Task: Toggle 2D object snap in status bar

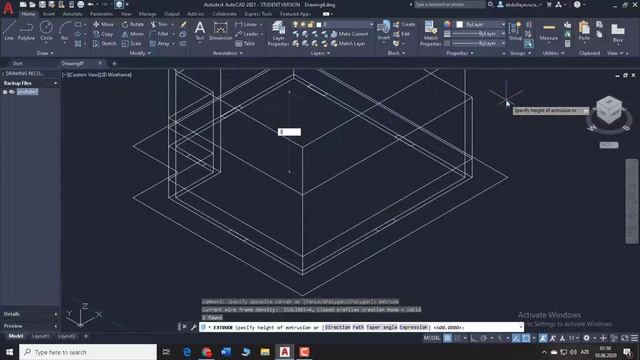Action: pyautogui.click(x=526, y=338)
